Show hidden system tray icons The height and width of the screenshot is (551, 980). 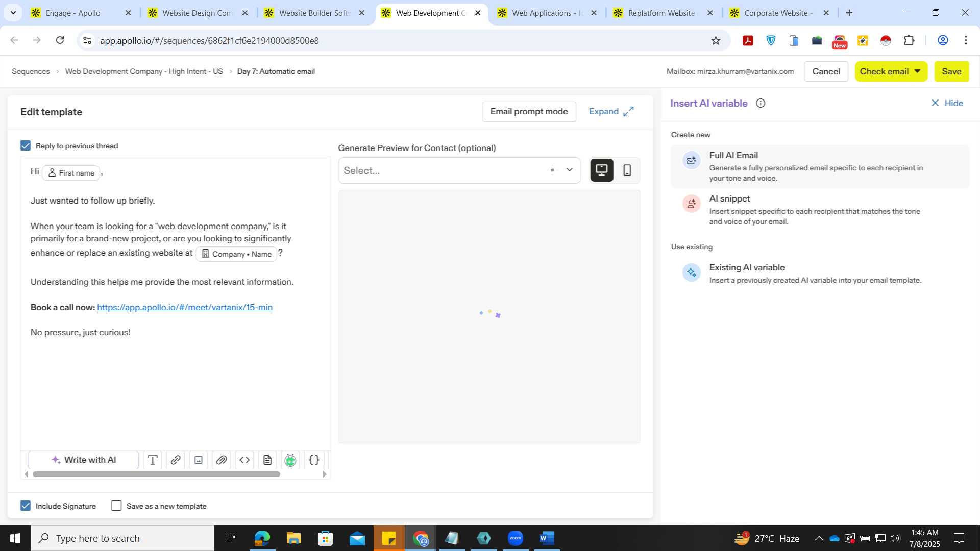819,538
